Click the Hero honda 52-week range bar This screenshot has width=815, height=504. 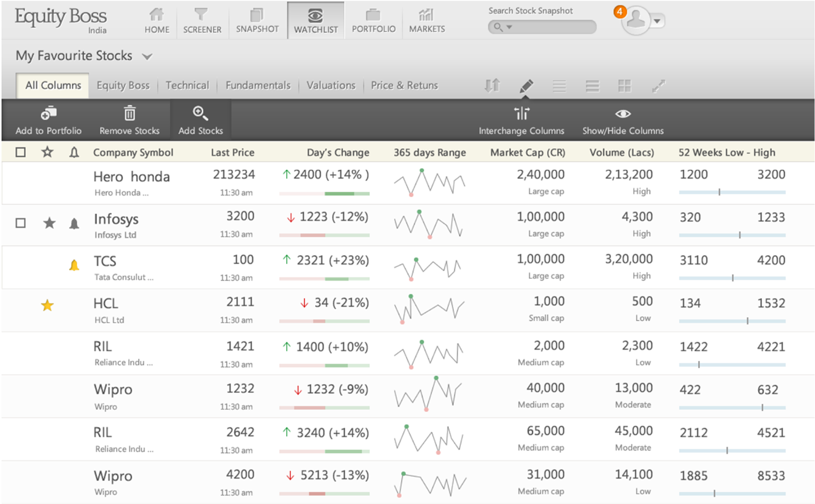[732, 192]
